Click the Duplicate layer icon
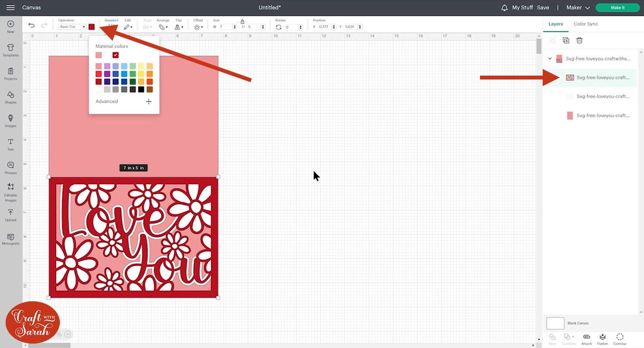 566,40
